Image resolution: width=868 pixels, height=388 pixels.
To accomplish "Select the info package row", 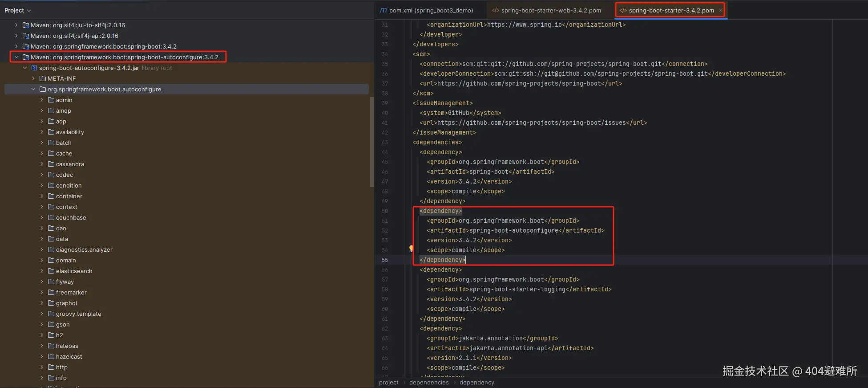I will (187, 378).
